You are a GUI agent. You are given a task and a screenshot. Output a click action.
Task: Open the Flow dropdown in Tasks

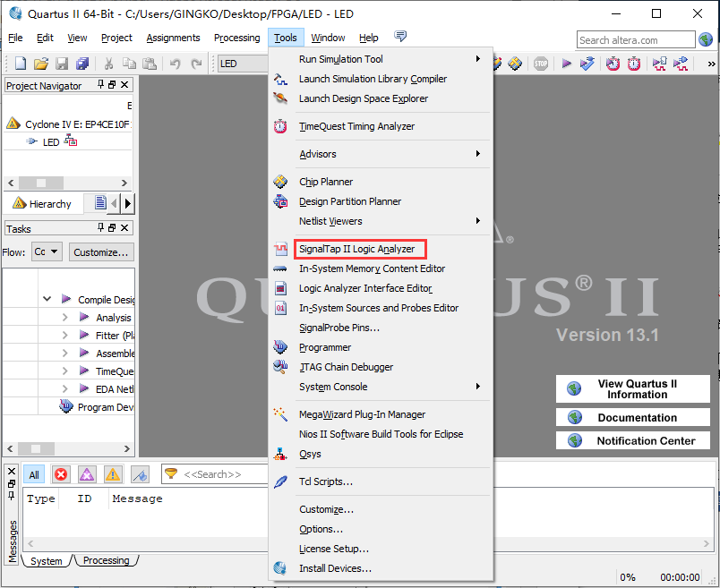tap(47, 252)
